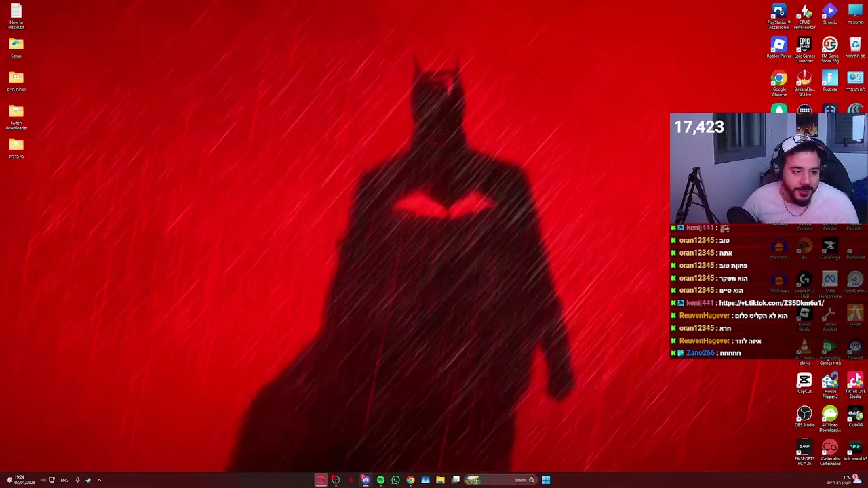Select the This PC desktop icon
Viewport: 868px width, 488px height.
pyautogui.click(x=855, y=14)
